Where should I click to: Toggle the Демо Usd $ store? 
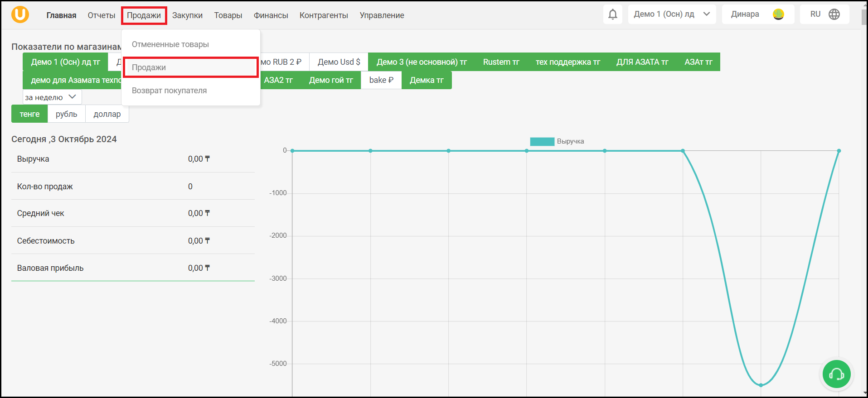339,62
